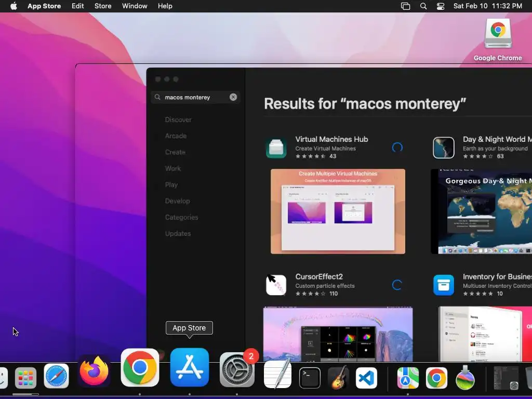Screen dimensions: 532x399
Task: Open the App Store menu in menu bar
Action: click(x=44, y=6)
